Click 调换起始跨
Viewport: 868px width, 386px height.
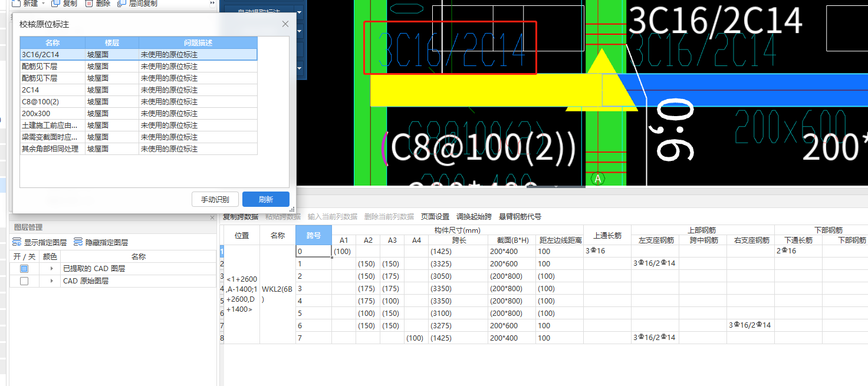coord(474,217)
